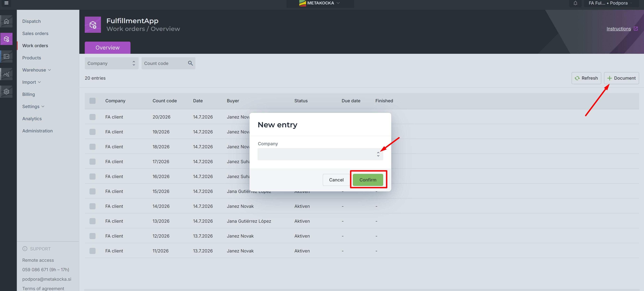The width and height of the screenshot is (644, 291).
Task: Cancel the New entry dialog
Action: 336,180
